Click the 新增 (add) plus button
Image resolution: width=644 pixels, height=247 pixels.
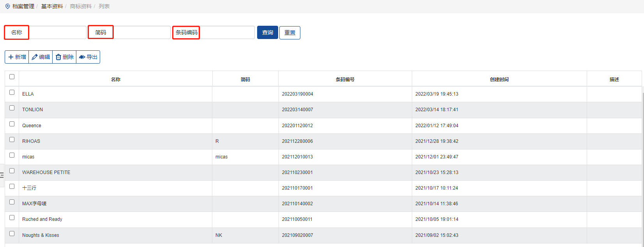(x=17, y=57)
